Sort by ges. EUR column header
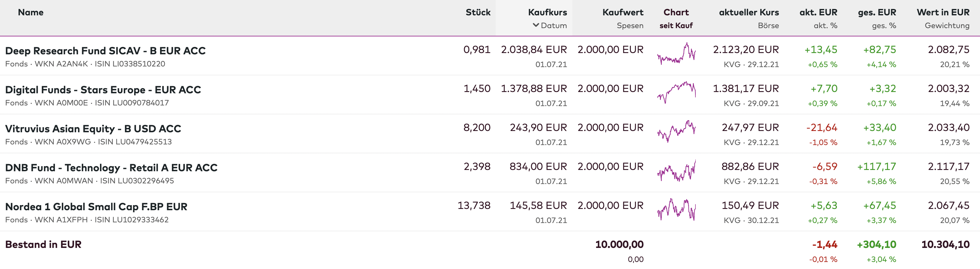This screenshot has width=980, height=269. [x=877, y=12]
